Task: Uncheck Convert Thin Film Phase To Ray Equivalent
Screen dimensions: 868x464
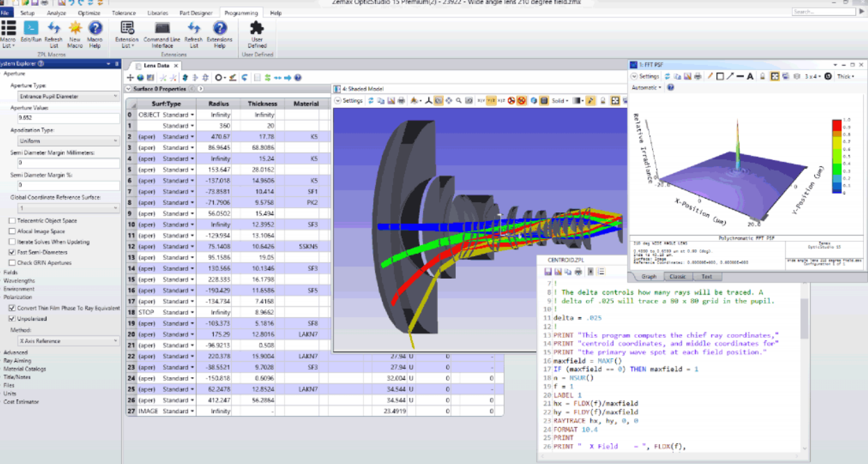Action: (12, 308)
